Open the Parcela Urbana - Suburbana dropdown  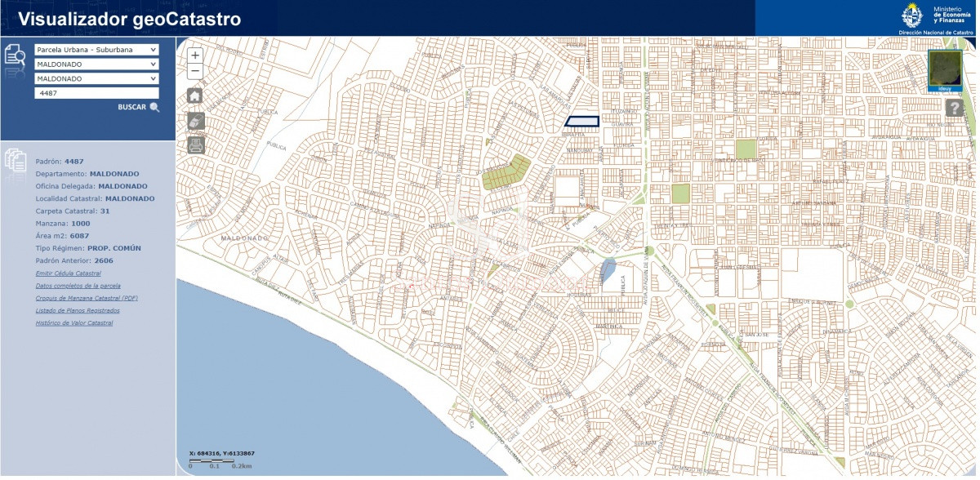pyautogui.click(x=96, y=50)
